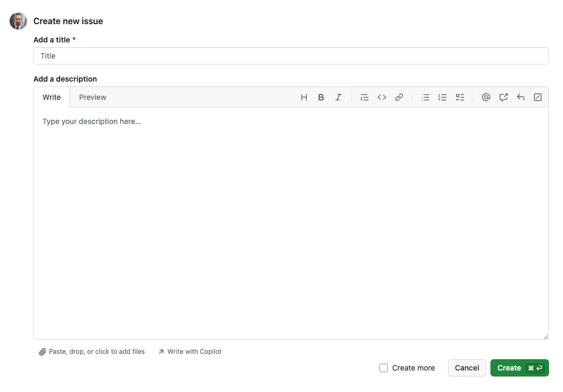
Task: Add a link using the chain icon
Action: [399, 97]
